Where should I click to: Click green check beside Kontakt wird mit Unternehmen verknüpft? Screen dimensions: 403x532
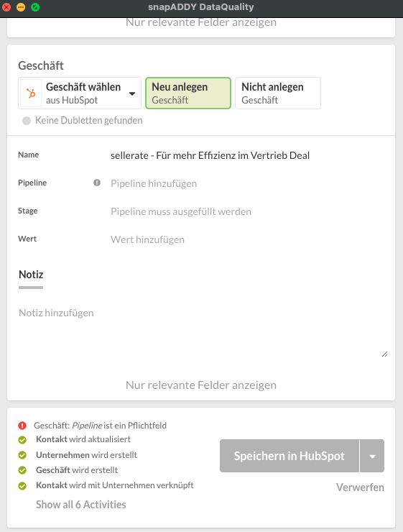(x=22, y=486)
